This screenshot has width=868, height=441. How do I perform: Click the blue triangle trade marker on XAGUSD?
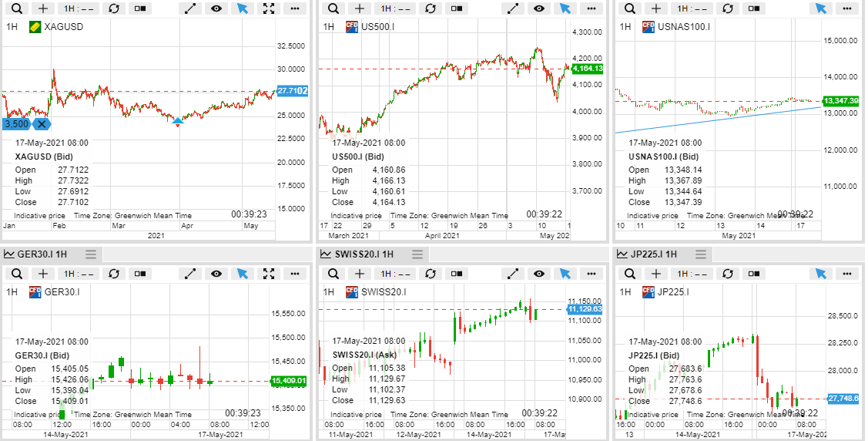(178, 121)
